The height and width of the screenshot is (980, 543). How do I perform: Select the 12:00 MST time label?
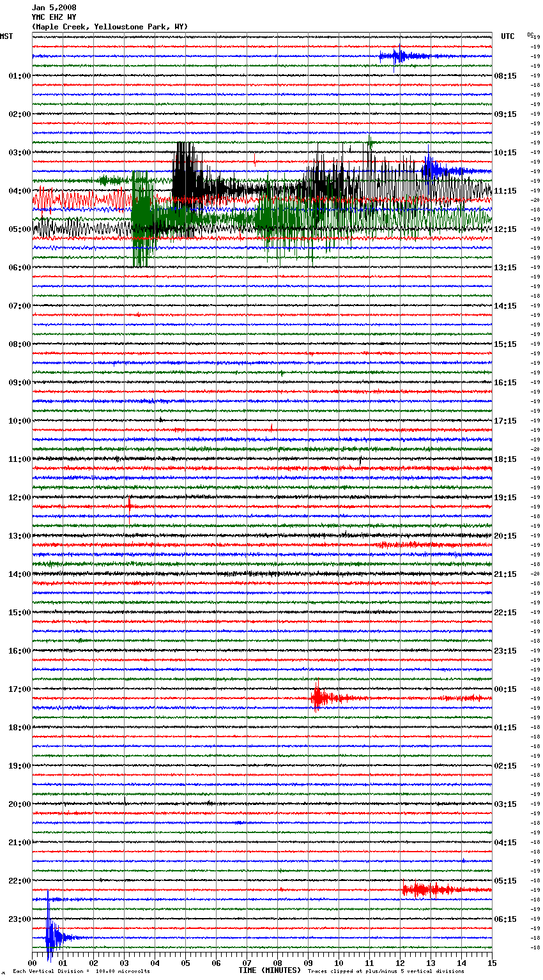coord(20,498)
